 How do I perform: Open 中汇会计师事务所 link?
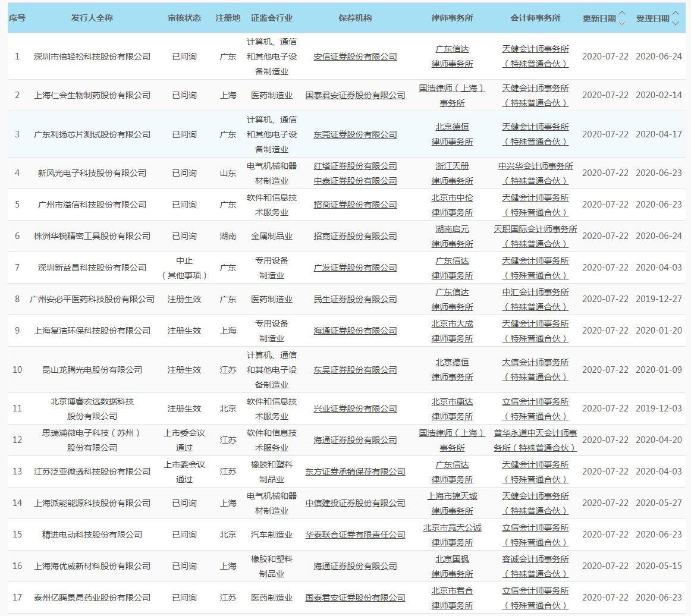tap(535, 299)
